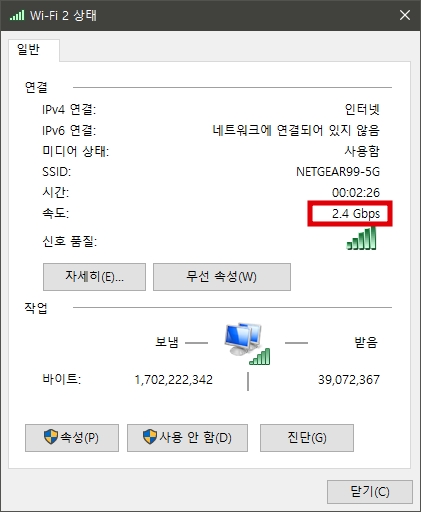Screen dimensions: 421x512
Task: Click the received bytes value 39,072,367
Action: [x=349, y=380]
